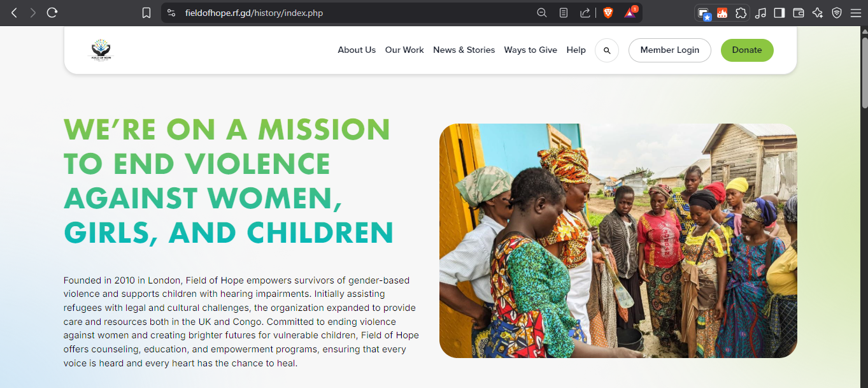Click the browser back arrow
The image size is (868, 388).
14,13
